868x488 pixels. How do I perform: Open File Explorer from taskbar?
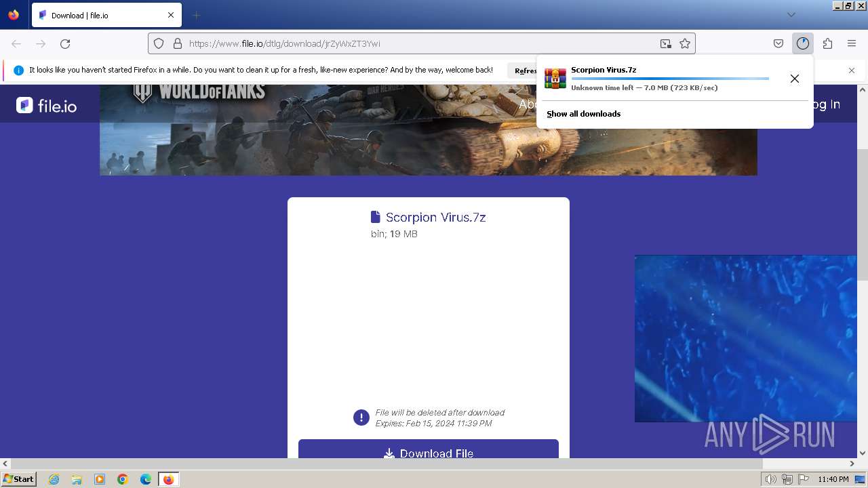coord(77,479)
